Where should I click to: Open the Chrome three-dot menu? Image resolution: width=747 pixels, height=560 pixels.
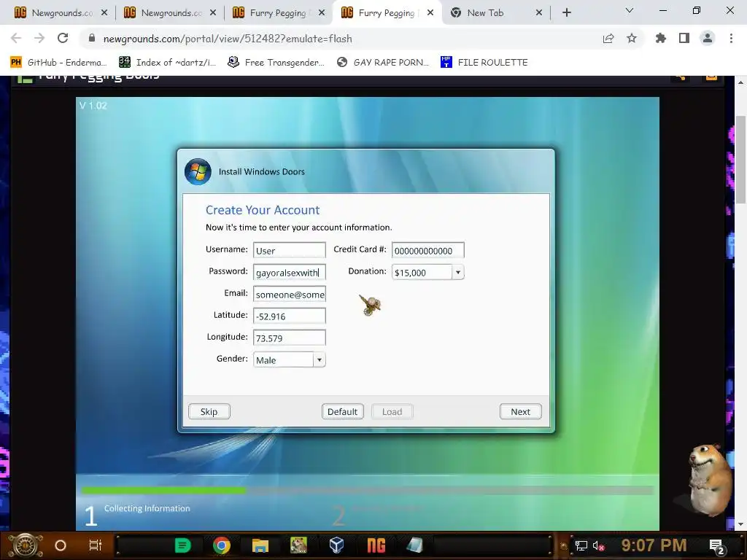(731, 38)
